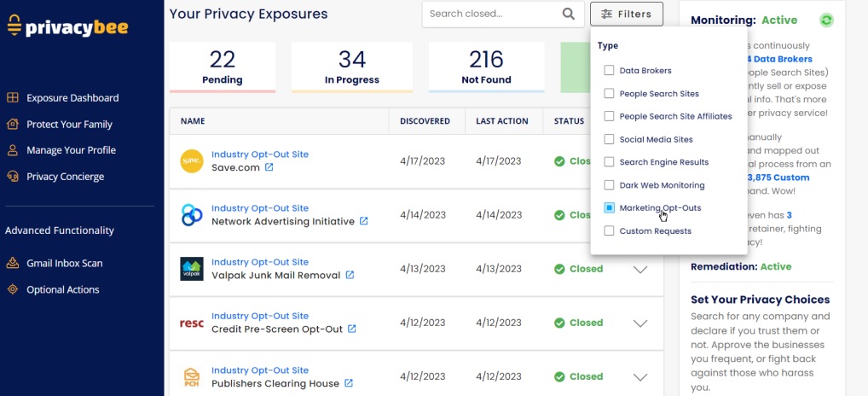The image size is (868, 396).
Task: Click Industry Opt-Out Site link above Valpak
Action: [260, 262]
